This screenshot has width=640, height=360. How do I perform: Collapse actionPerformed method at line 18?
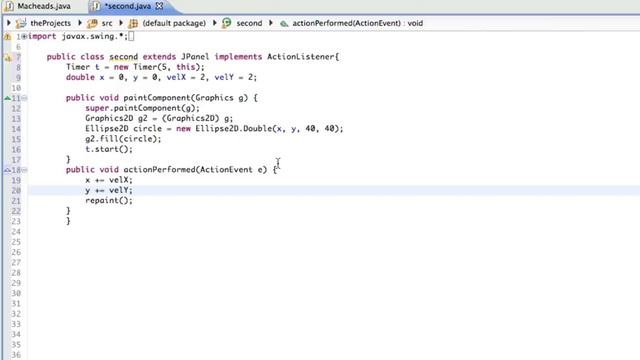tap(24, 170)
